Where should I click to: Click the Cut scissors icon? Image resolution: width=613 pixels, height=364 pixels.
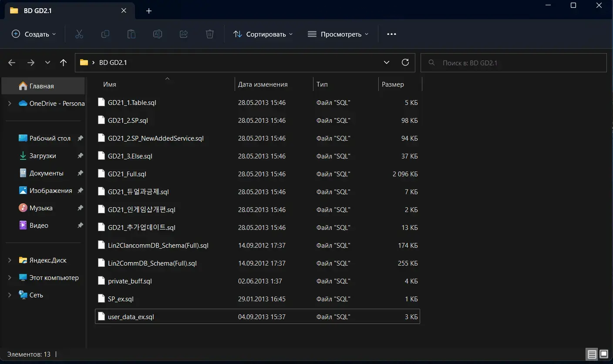(x=79, y=34)
